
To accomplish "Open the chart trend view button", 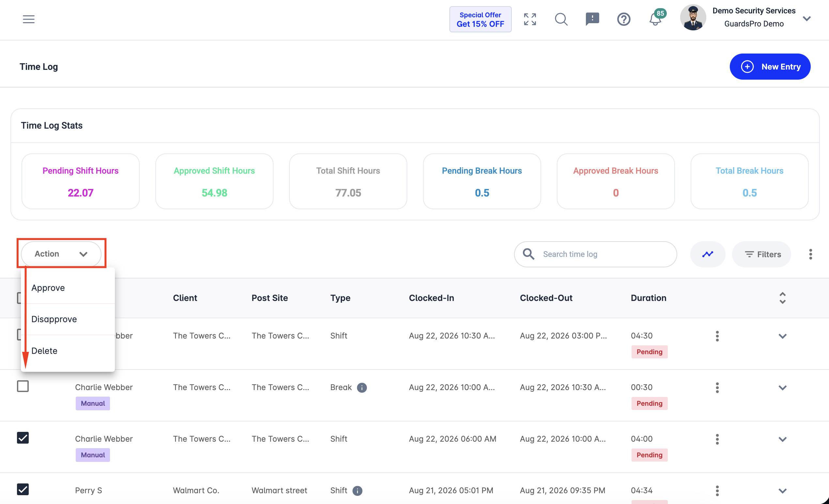I will 708,254.
